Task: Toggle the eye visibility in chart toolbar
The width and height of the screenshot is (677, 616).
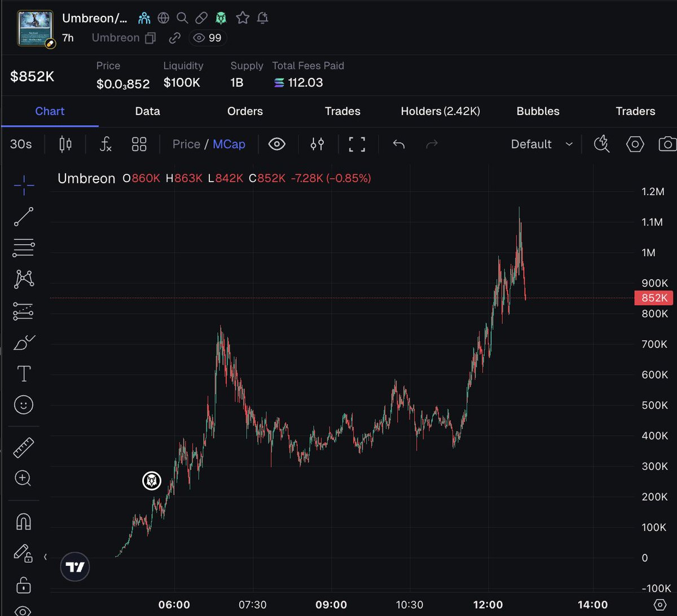Action: click(276, 144)
